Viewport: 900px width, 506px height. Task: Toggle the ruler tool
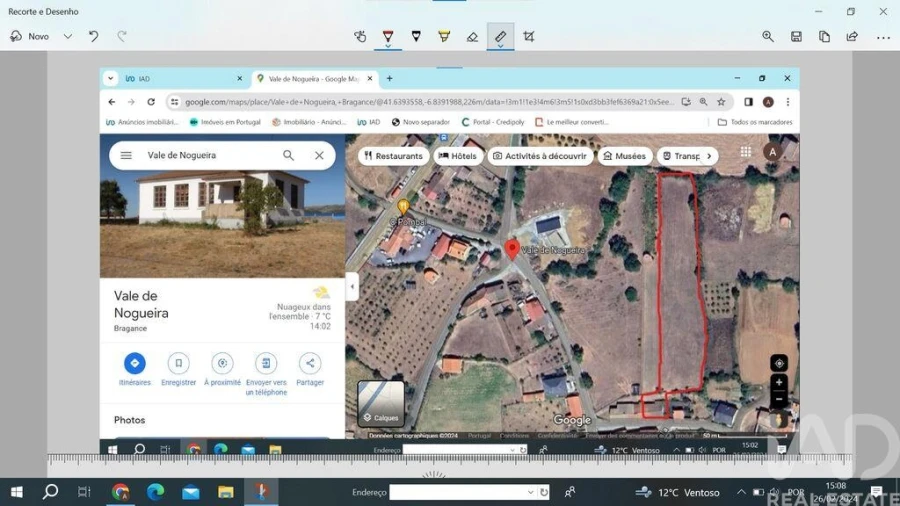(x=501, y=37)
